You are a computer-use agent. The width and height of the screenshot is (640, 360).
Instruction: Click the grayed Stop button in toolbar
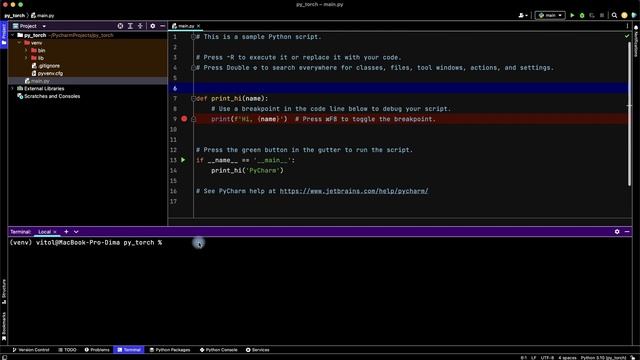point(602,16)
